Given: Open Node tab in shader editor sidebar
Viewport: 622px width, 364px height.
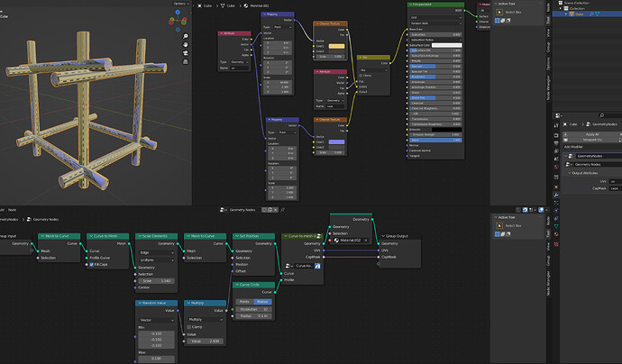Looking at the screenshot, I should (548, 6).
